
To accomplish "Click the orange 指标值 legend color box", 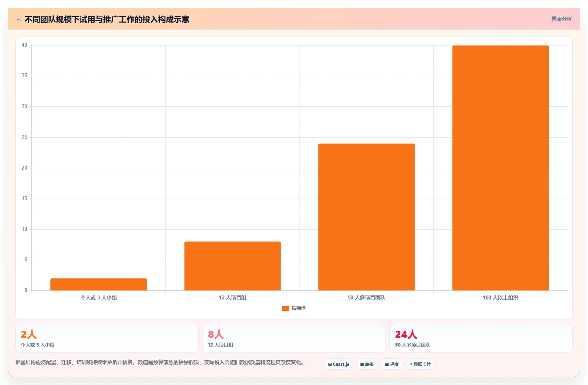I will click(x=286, y=308).
